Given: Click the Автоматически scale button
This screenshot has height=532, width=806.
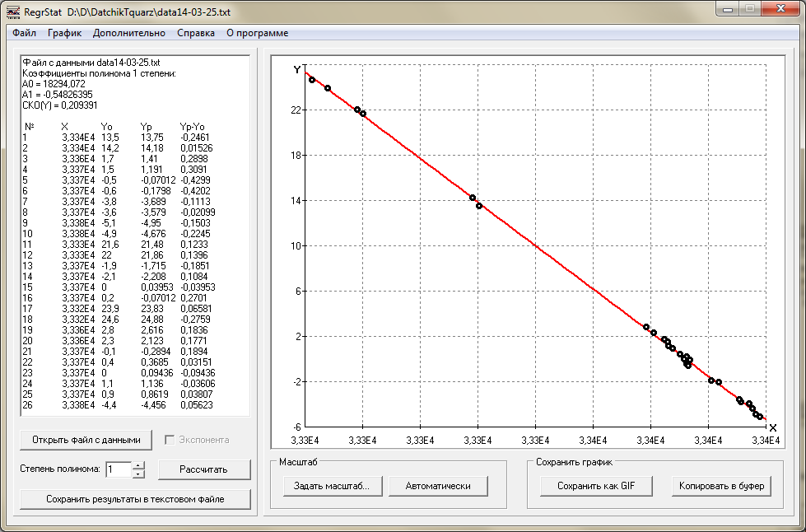Looking at the screenshot, I should pyautogui.click(x=438, y=486).
